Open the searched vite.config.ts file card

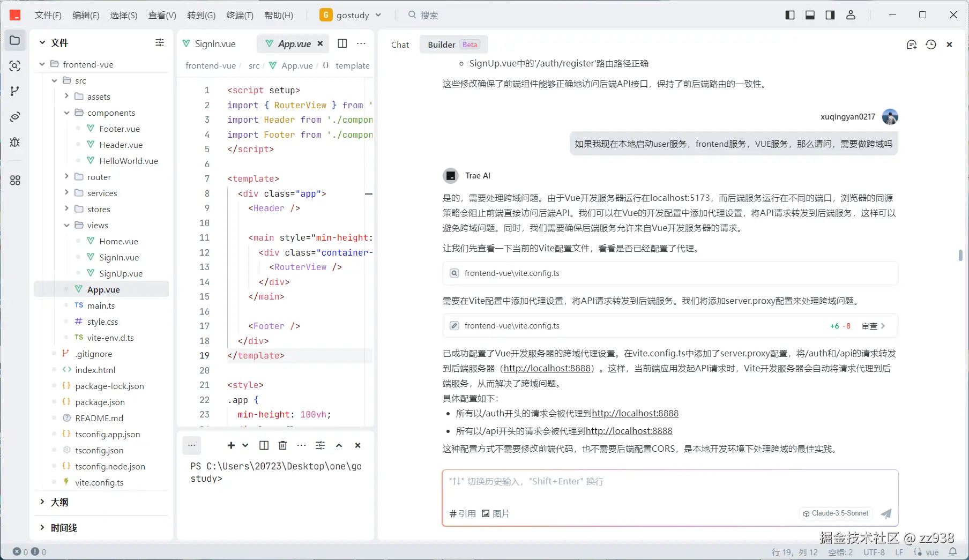point(670,273)
